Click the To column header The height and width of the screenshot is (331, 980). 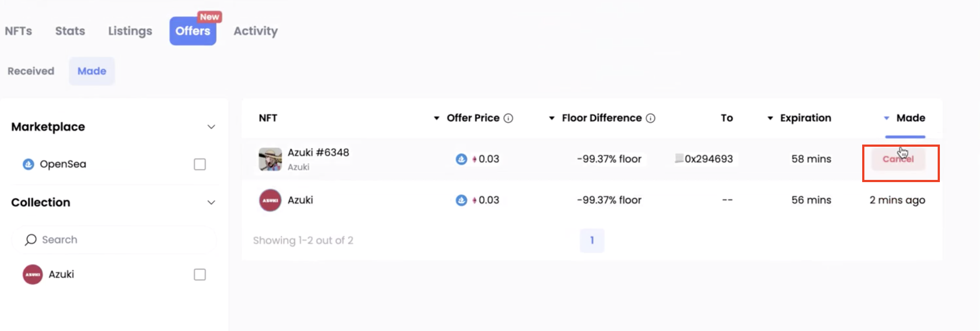(726, 118)
